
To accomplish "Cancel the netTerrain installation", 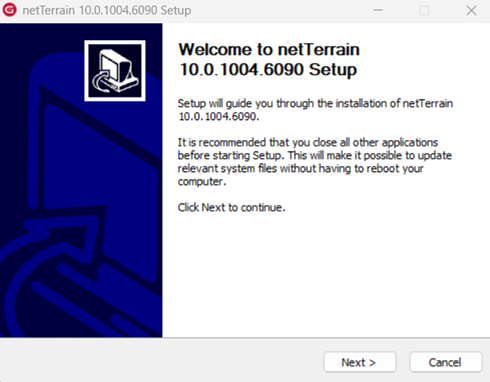I will (x=445, y=362).
